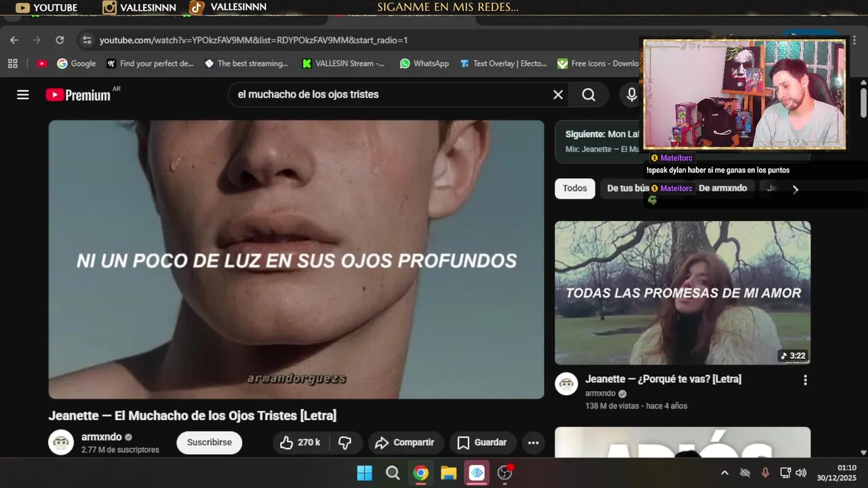Open 'Jeanette — ¿Porqué te vas? [Letra]' title

pyautogui.click(x=663, y=380)
